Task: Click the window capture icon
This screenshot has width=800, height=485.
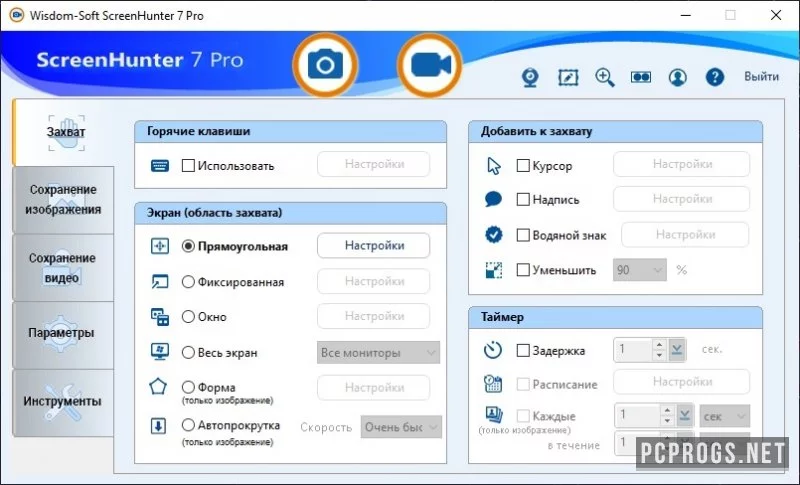Action: (x=160, y=317)
